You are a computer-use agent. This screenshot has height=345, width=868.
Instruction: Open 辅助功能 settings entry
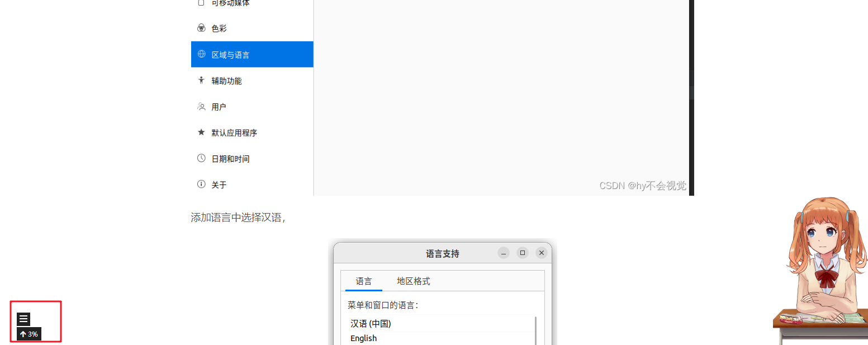click(x=252, y=81)
